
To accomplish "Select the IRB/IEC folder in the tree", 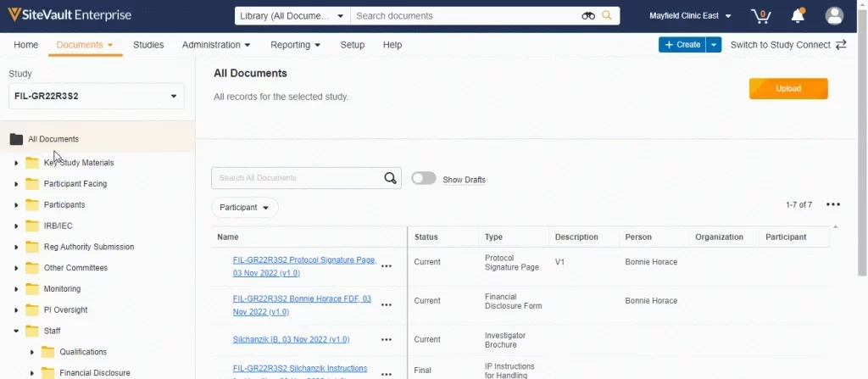I will (x=58, y=226).
